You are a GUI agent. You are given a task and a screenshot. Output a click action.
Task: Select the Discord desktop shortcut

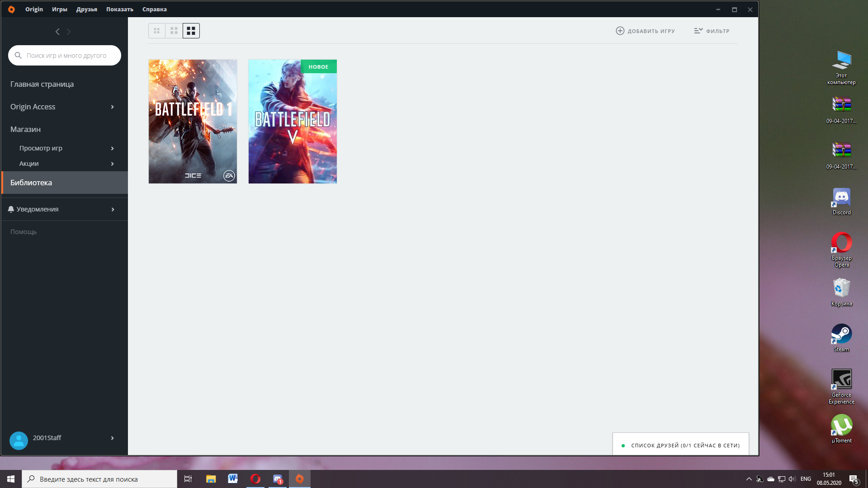[841, 202]
